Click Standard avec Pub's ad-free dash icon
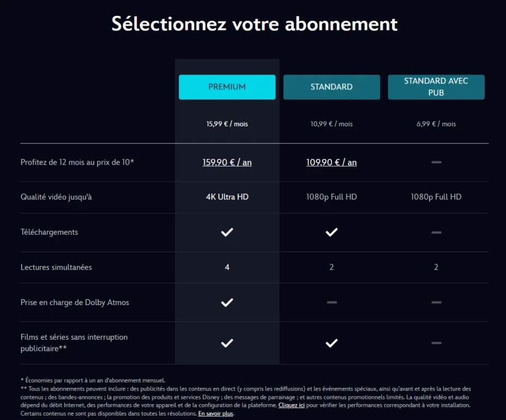This screenshot has width=506, height=420. pos(436,343)
